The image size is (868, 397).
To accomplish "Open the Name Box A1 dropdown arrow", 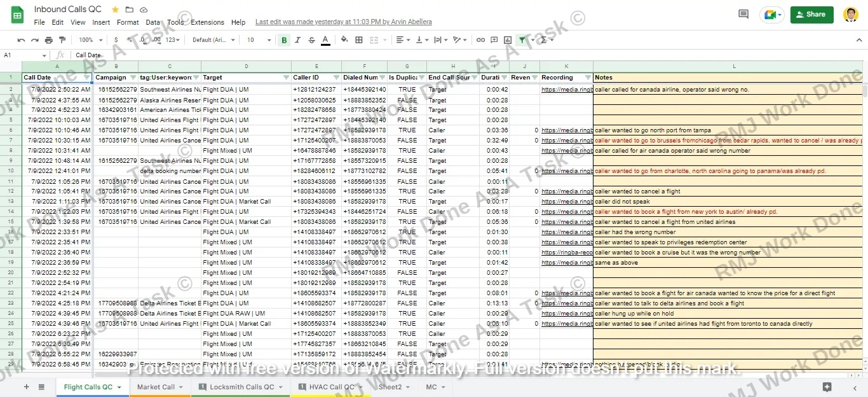I will click(x=44, y=55).
